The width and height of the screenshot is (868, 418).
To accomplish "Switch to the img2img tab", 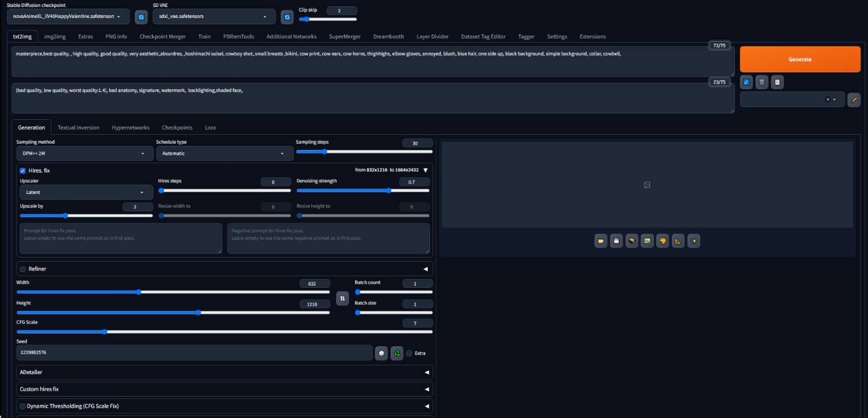I will coord(55,36).
